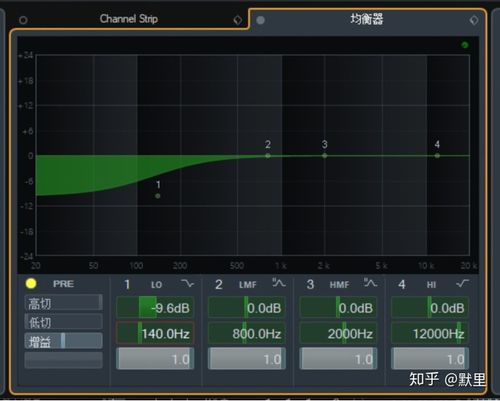500x401 pixels.
Task: Click the band 1 140.0Hz frequency field
Action: (155, 333)
